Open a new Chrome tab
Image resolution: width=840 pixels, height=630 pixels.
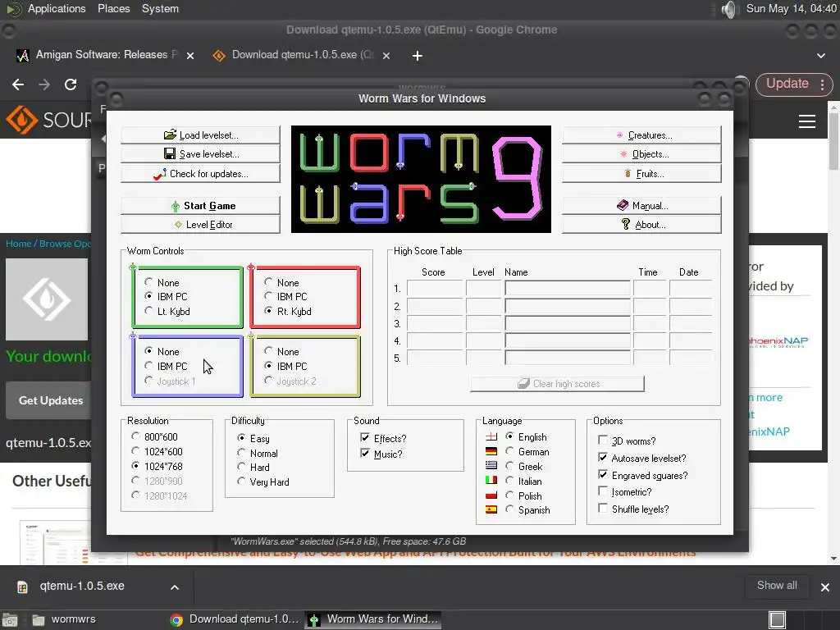(x=418, y=56)
